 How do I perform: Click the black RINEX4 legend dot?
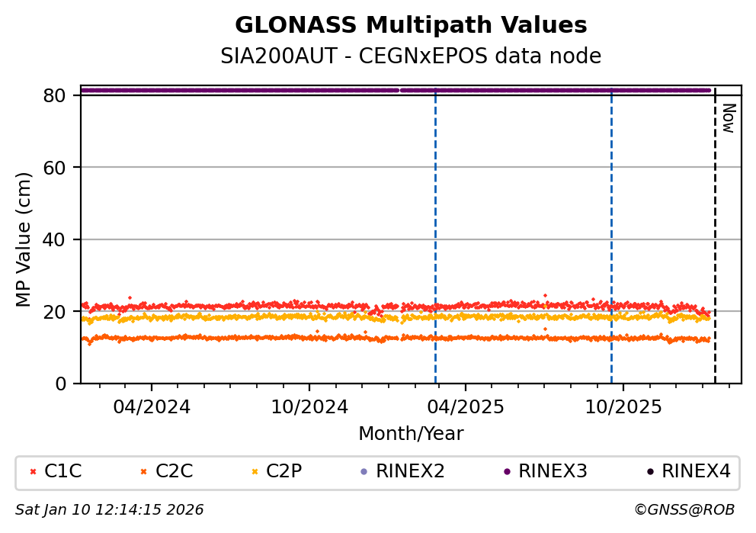coord(649,472)
